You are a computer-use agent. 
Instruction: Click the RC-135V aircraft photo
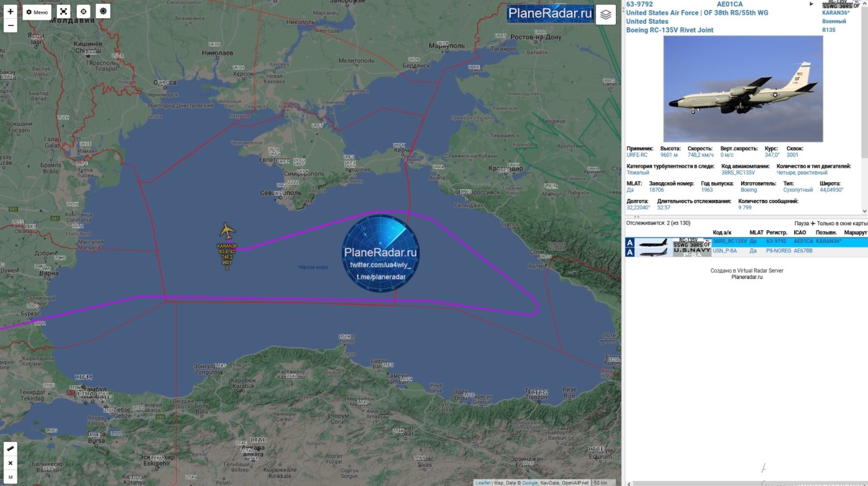tap(743, 89)
